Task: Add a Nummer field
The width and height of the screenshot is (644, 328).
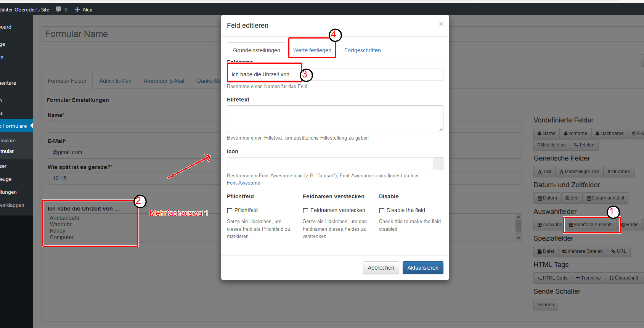Action: 619,172
